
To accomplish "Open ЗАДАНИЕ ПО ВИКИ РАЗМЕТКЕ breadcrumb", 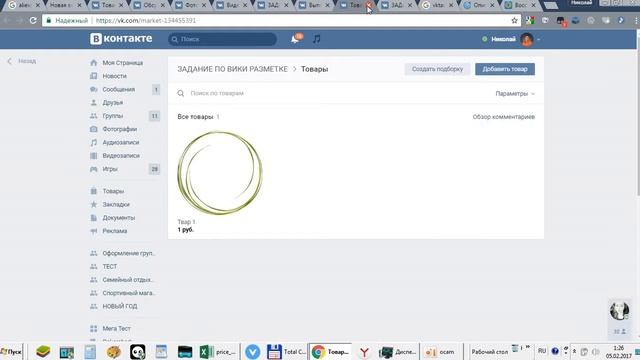I will (x=233, y=69).
